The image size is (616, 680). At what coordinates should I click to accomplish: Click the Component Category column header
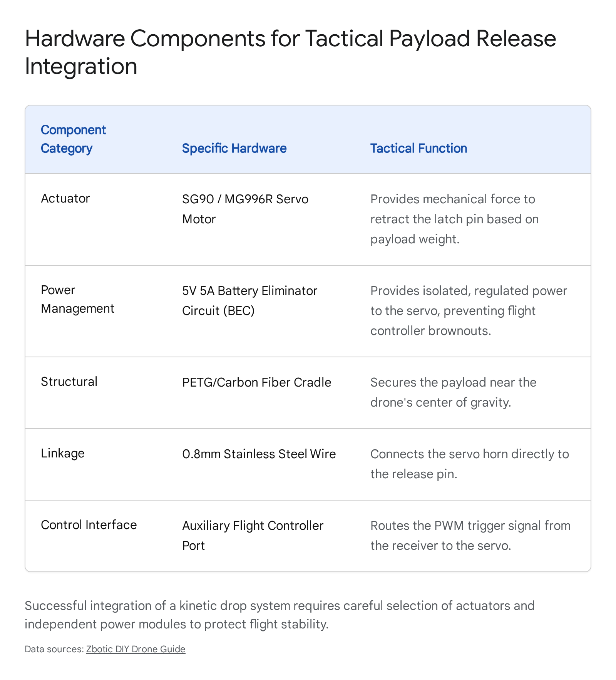73,139
